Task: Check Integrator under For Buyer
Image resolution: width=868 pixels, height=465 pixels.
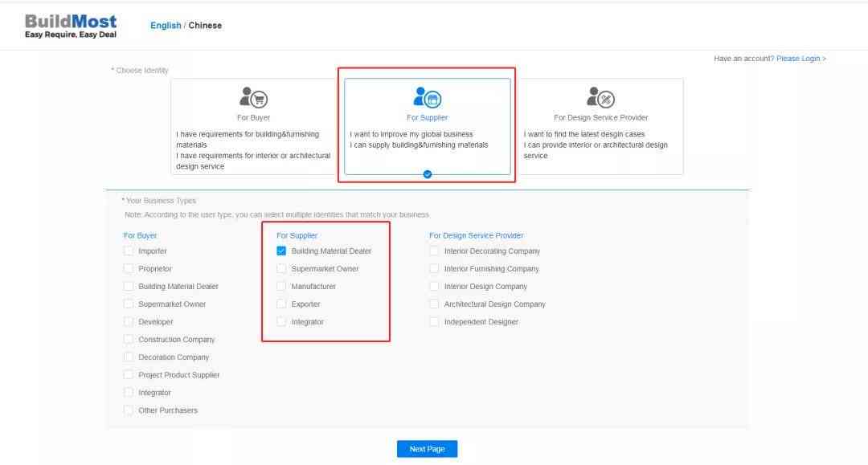Action: coord(129,393)
